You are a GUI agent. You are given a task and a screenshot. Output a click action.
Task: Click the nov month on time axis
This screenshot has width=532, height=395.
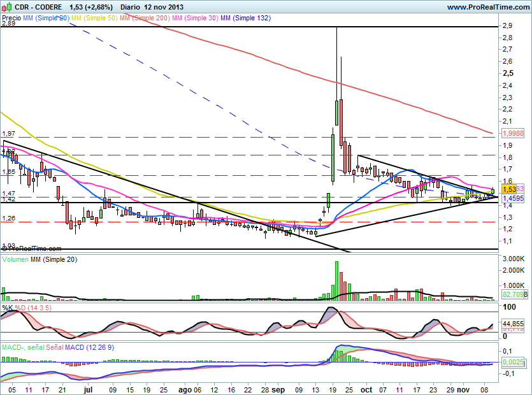(463, 390)
